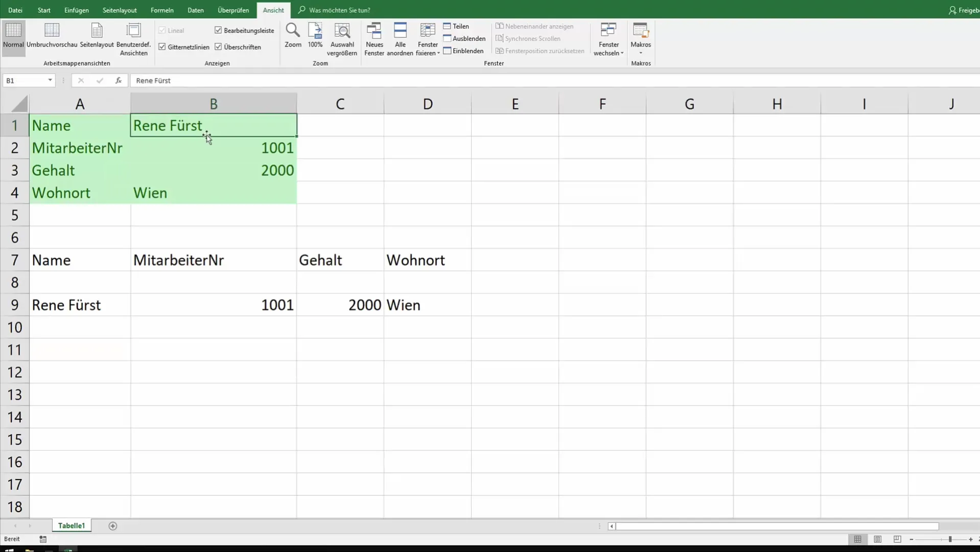Viewport: 980px width, 552px height.
Task: Open the Makros dropdown
Action: (x=641, y=39)
